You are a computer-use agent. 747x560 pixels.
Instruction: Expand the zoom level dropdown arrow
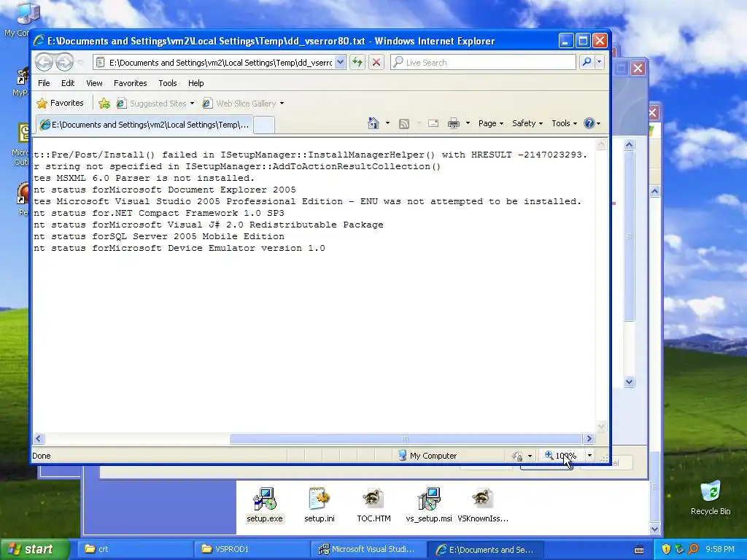589,456
